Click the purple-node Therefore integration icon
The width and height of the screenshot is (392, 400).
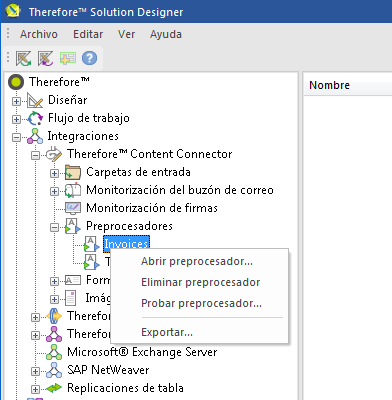pyautogui.click(x=54, y=334)
